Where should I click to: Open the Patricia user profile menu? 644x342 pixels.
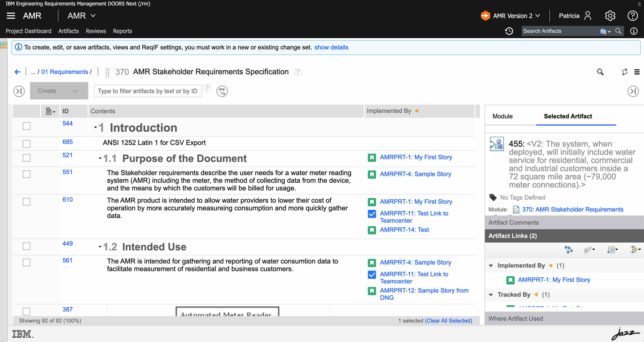pos(575,16)
